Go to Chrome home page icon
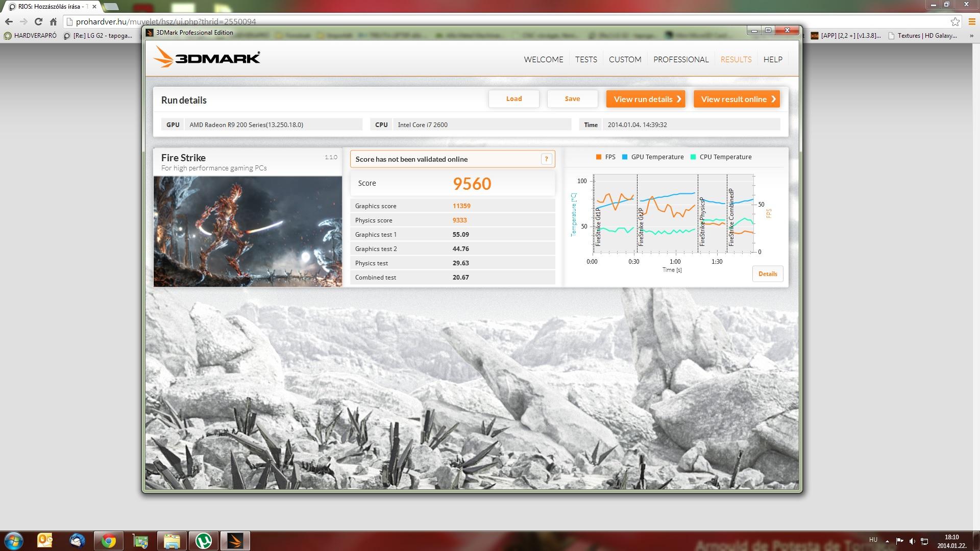This screenshot has width=980, height=551. click(x=53, y=21)
